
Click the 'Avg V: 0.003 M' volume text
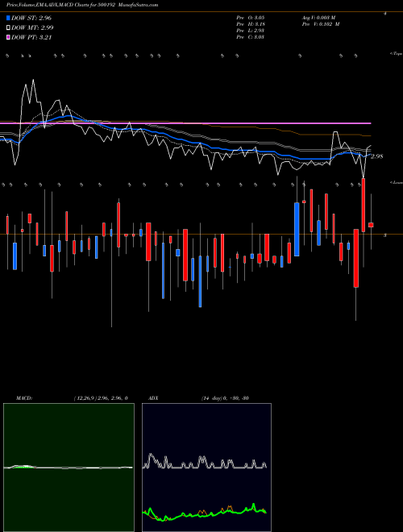coord(318,17)
